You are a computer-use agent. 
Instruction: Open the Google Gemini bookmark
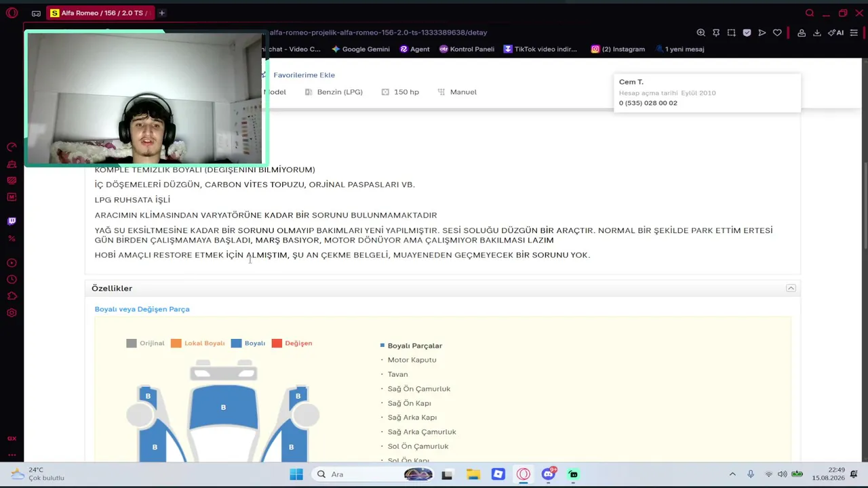(x=361, y=49)
